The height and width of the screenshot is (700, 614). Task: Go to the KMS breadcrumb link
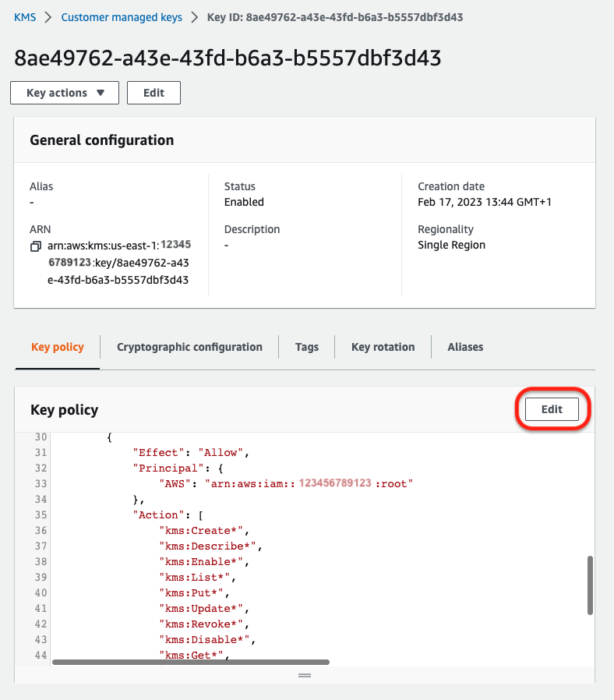[x=25, y=17]
